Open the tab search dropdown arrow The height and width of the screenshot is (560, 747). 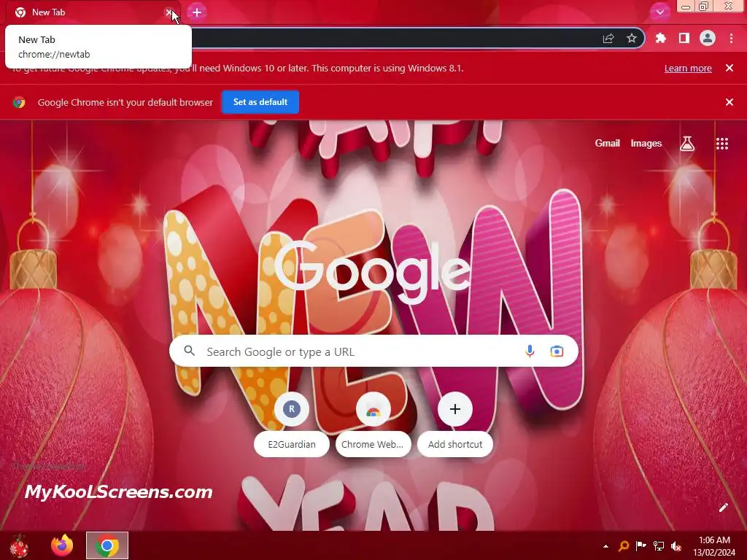coord(659,12)
